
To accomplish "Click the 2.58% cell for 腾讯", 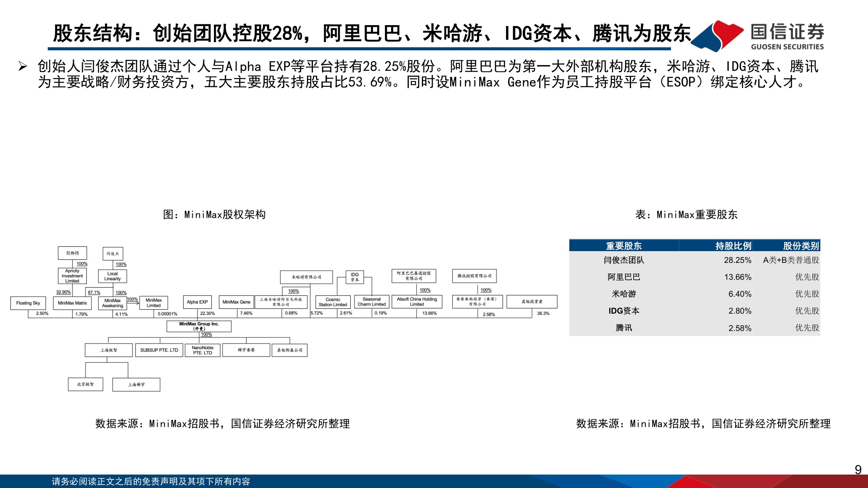I will (x=740, y=328).
